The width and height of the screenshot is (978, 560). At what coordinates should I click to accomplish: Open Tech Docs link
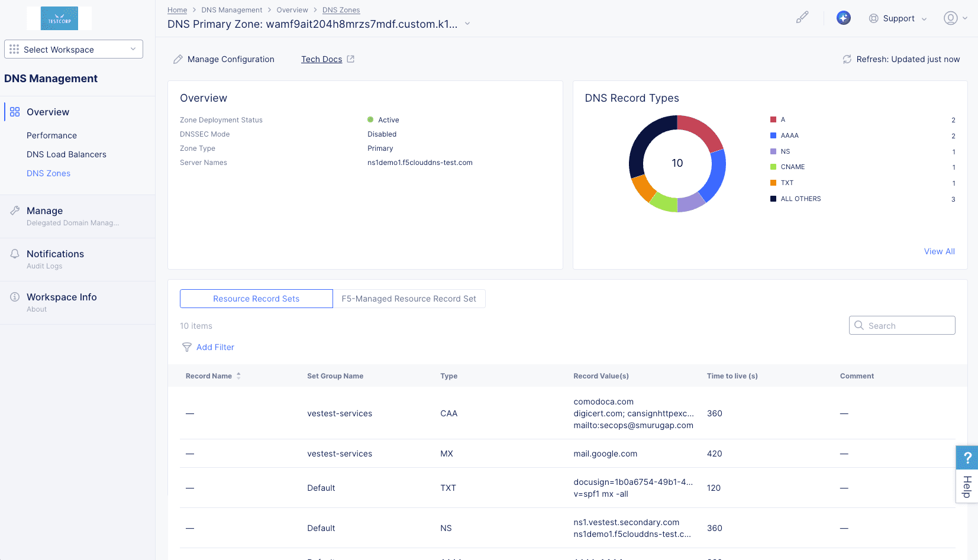click(321, 59)
